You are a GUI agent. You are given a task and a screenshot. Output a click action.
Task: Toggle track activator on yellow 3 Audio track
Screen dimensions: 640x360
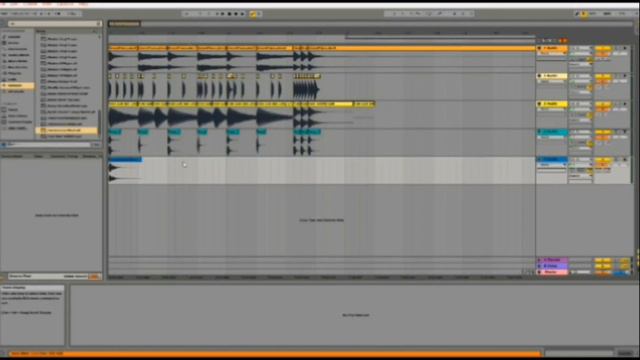click(x=603, y=104)
